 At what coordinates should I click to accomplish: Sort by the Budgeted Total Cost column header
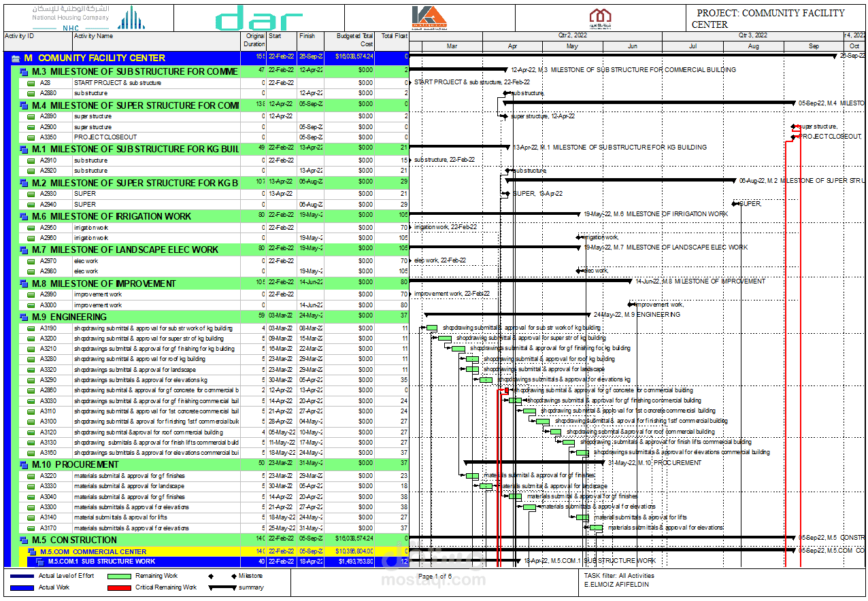coord(350,41)
